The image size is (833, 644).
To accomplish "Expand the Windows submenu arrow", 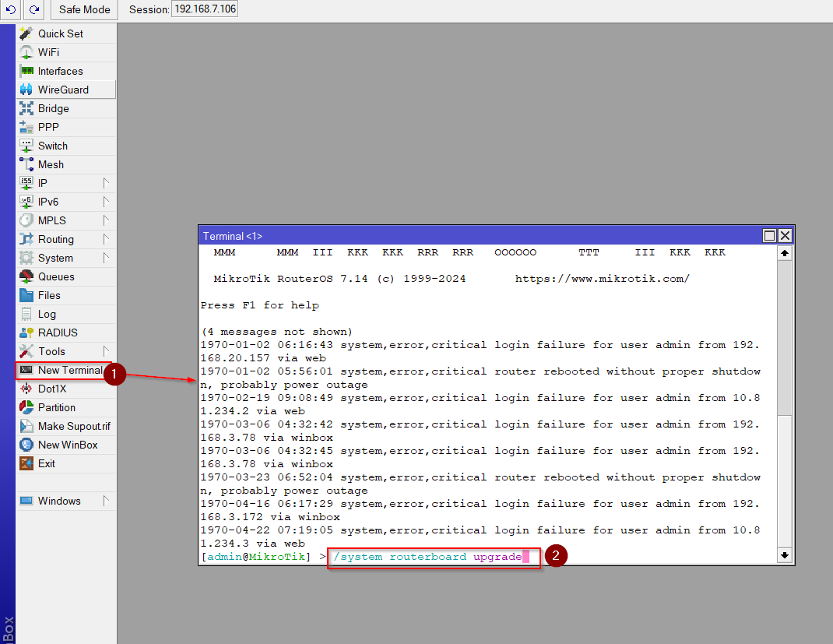I will pos(106,501).
